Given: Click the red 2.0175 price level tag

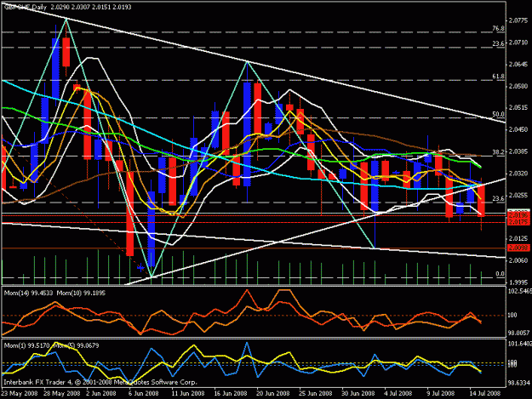Looking at the screenshot, I should tap(518, 222).
